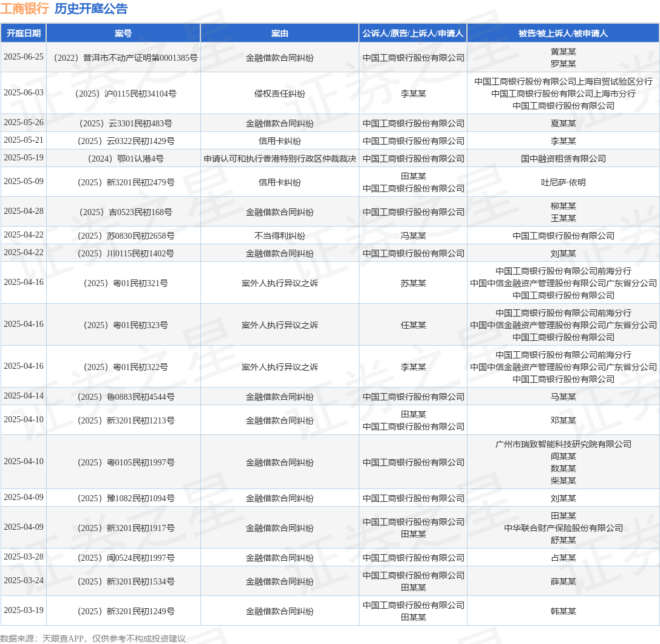660x644 pixels.
Task: Click defendant 邓某某
Action: tap(563, 420)
